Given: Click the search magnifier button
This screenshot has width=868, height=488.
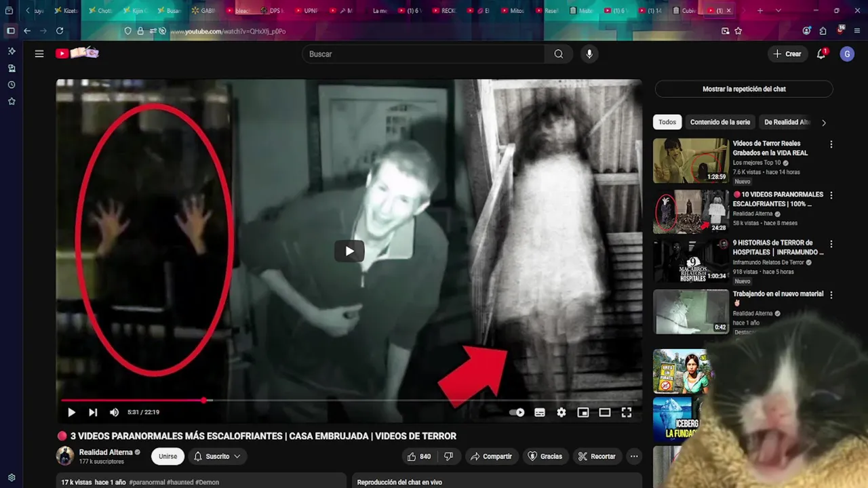Looking at the screenshot, I should (558, 54).
